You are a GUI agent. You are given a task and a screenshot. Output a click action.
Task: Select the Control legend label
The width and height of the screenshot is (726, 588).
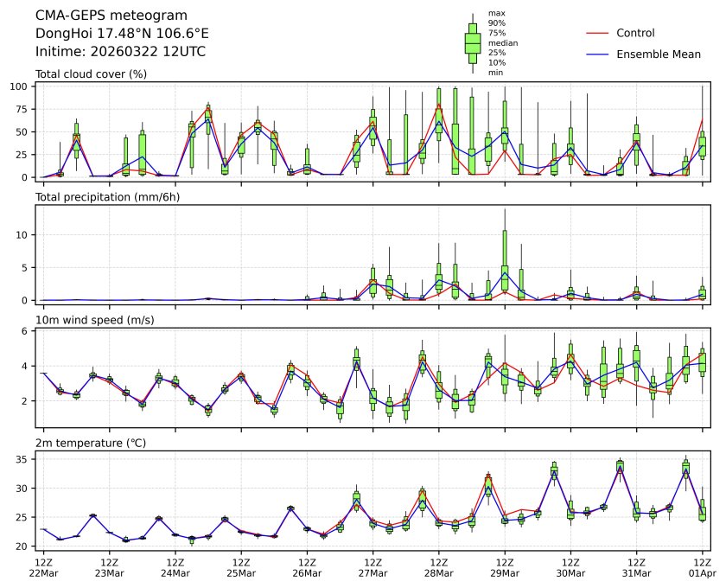635,33
